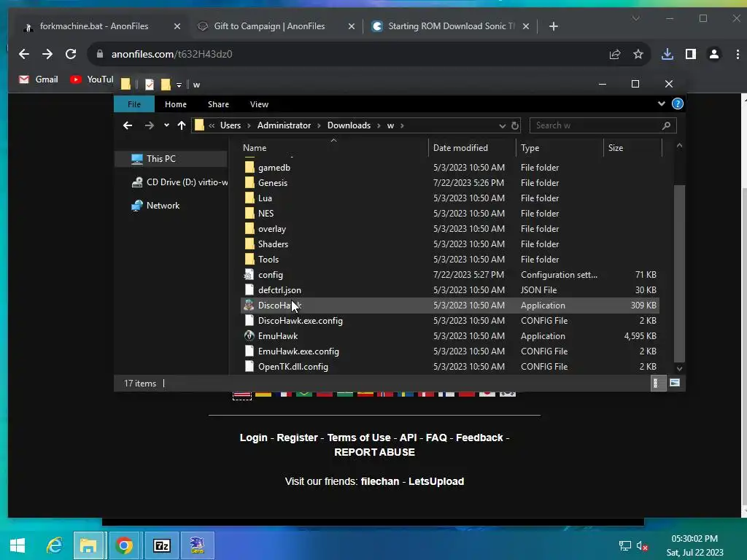Bookmark this page with the star
The image size is (747, 560).
tap(638, 54)
